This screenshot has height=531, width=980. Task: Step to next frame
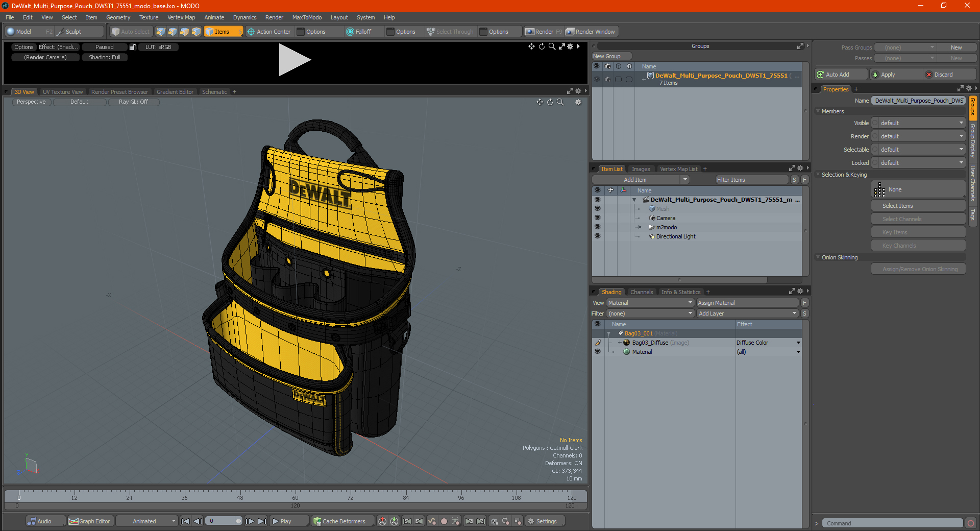250,521
